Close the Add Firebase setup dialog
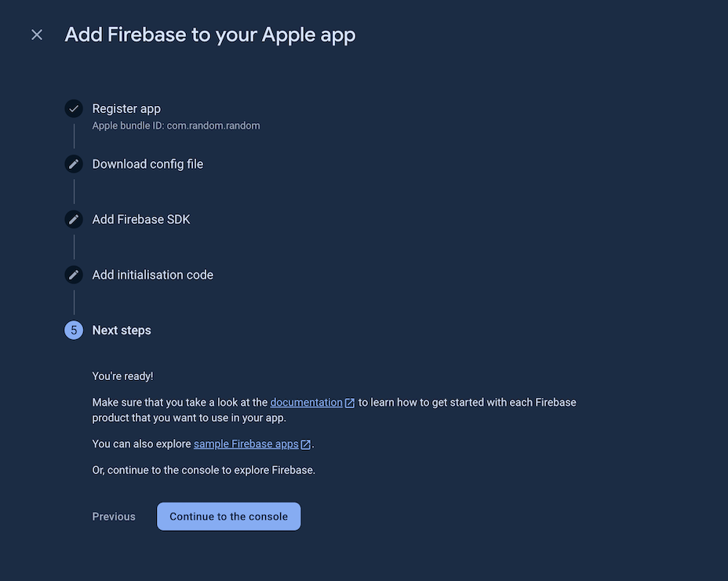The width and height of the screenshot is (728, 581). pos(37,35)
